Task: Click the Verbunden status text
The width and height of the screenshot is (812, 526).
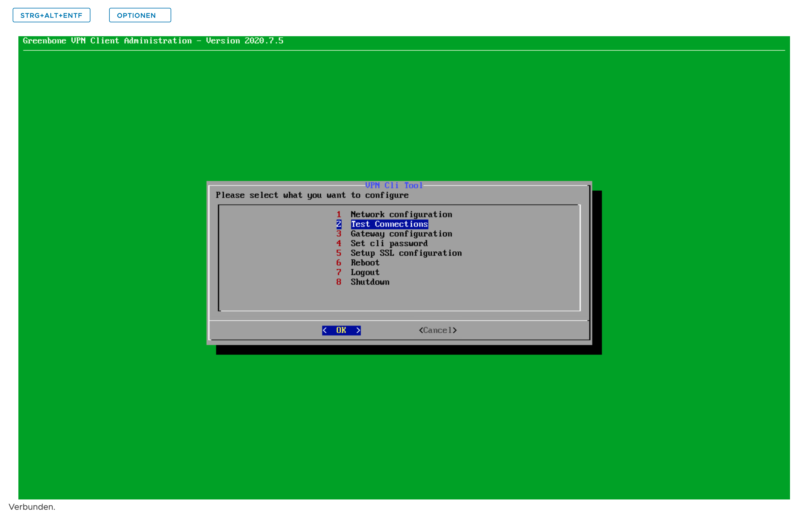Action: 32,507
